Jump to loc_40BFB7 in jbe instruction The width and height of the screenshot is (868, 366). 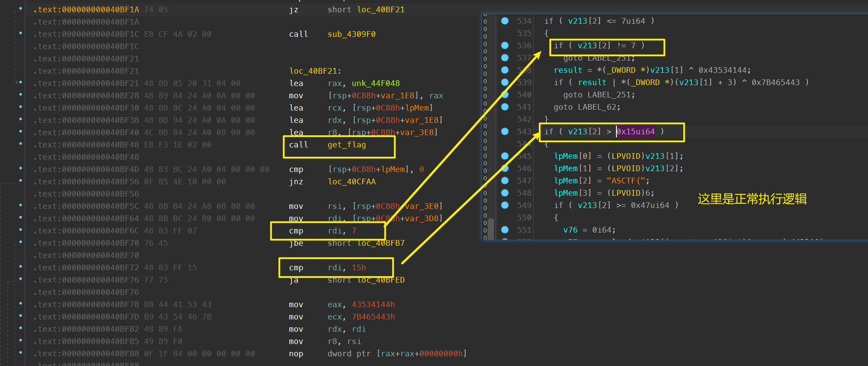[381, 243]
